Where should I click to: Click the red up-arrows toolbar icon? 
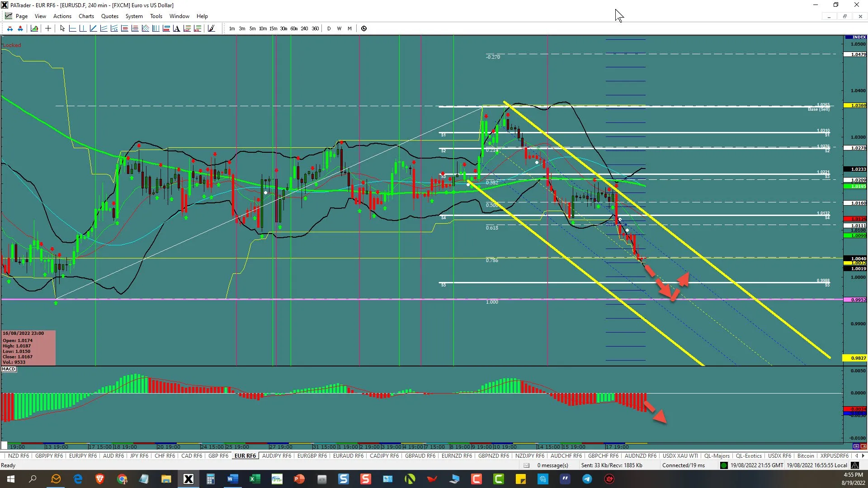[20, 28]
